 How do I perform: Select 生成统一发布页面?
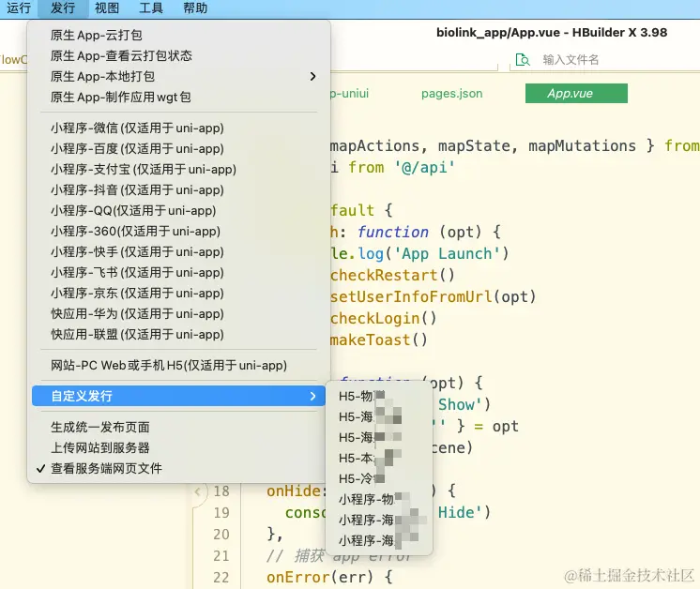178,427
